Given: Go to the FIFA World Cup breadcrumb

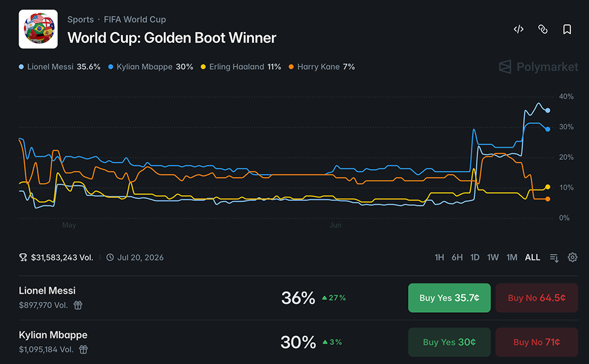Looking at the screenshot, I should pyautogui.click(x=135, y=20).
